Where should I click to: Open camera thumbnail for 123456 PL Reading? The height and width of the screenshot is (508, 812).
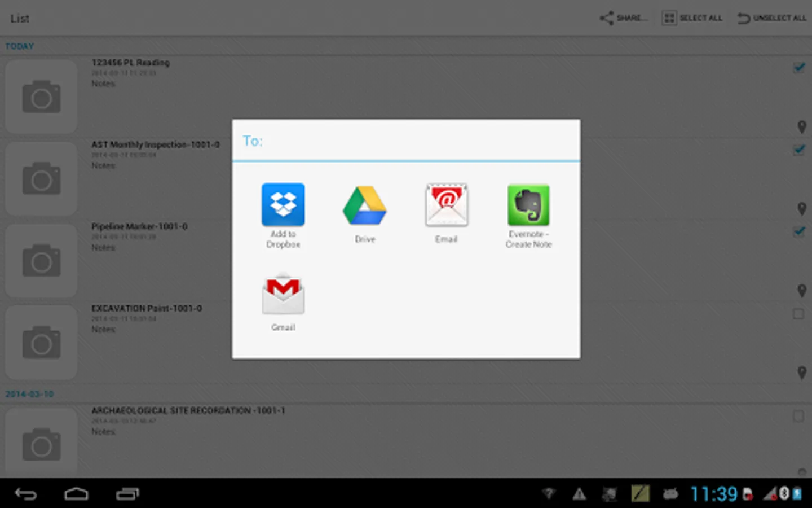tap(41, 97)
